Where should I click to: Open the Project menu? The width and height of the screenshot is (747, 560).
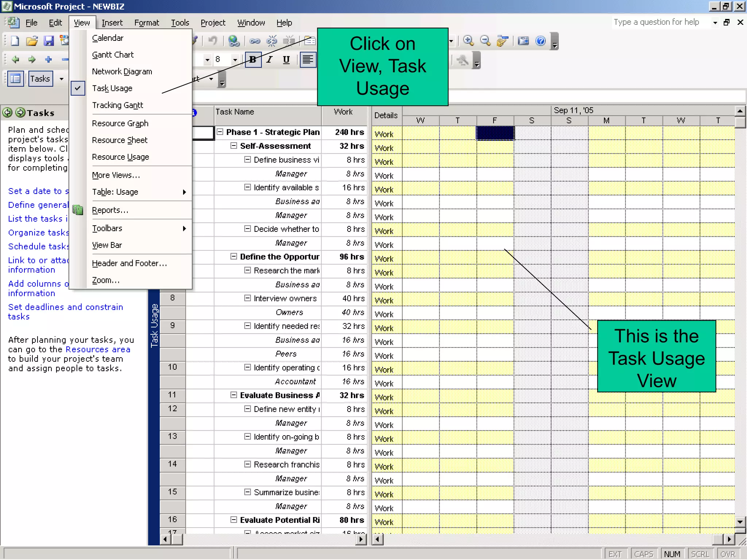[213, 23]
